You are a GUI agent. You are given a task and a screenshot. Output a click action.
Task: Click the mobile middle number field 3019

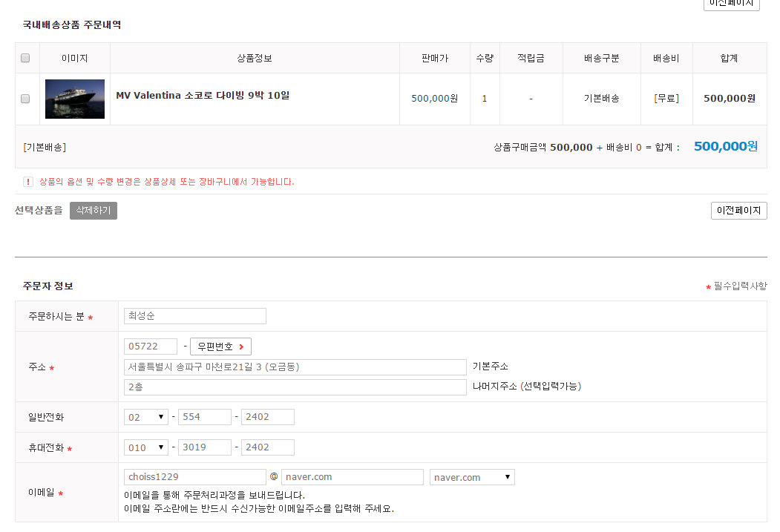pos(205,447)
